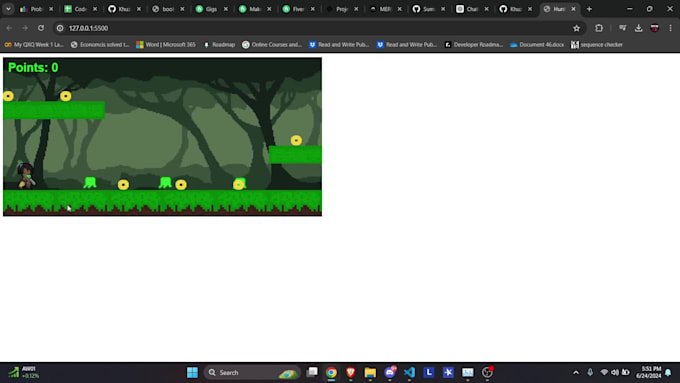680x383 pixels.
Task: Open File Explorer from the taskbar
Action: coord(370,372)
